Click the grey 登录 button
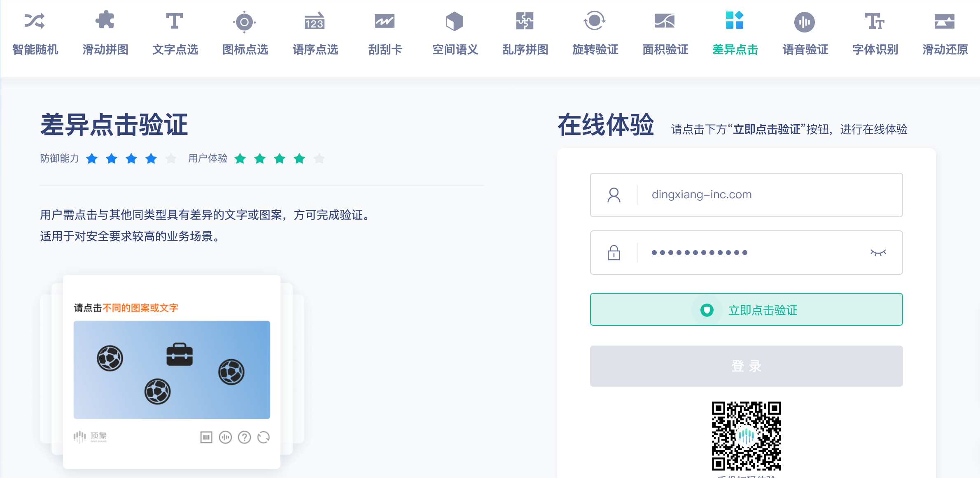Viewport: 980px width, 478px height. [x=746, y=366]
